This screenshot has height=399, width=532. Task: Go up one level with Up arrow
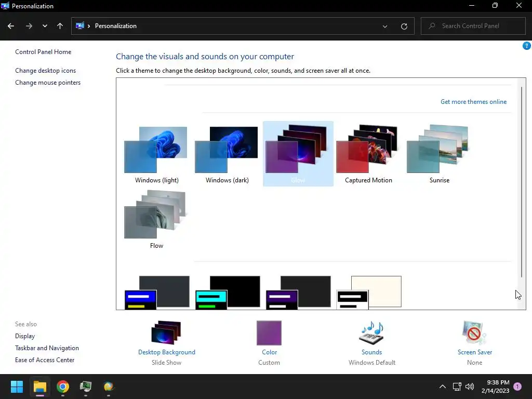[60, 26]
